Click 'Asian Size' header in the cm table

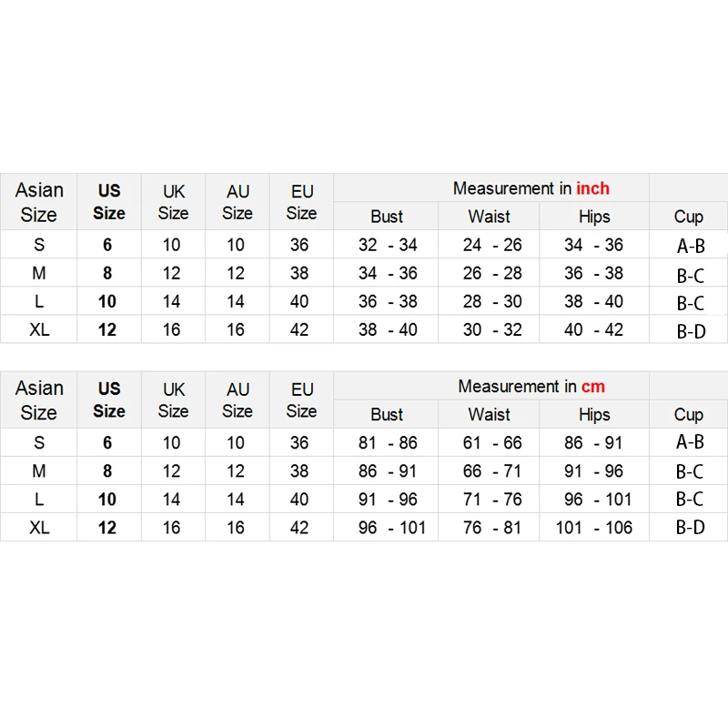[x=39, y=399]
